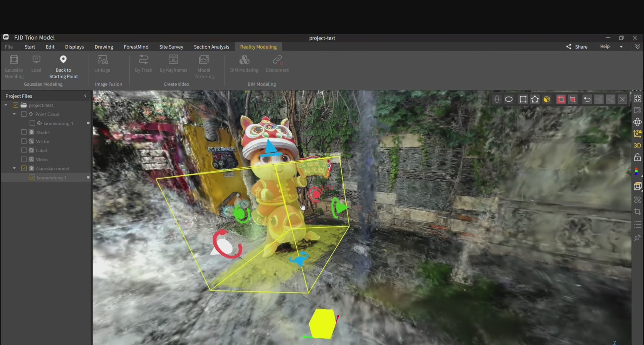Screen dimensions: 644x345
Task: Open the Linkage image fusion tool
Action: (102, 60)
